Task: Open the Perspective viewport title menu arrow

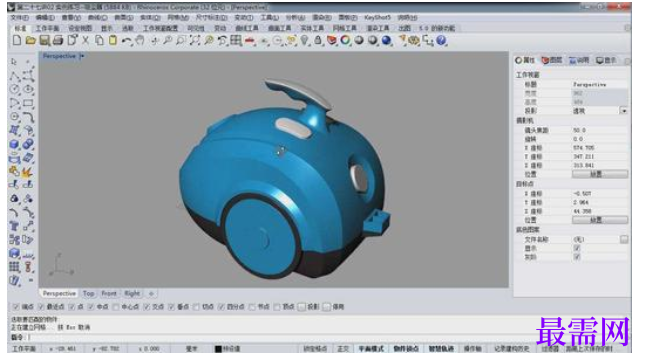Action: [82, 56]
